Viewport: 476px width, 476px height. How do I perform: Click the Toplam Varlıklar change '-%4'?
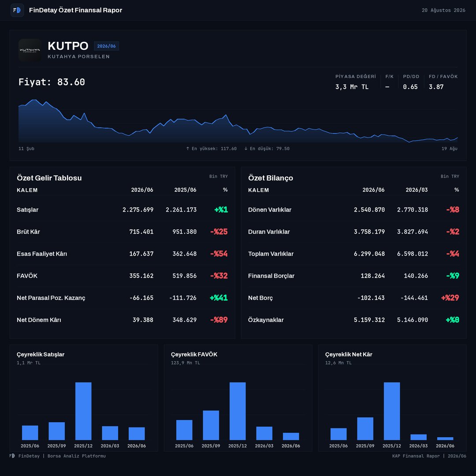point(453,253)
